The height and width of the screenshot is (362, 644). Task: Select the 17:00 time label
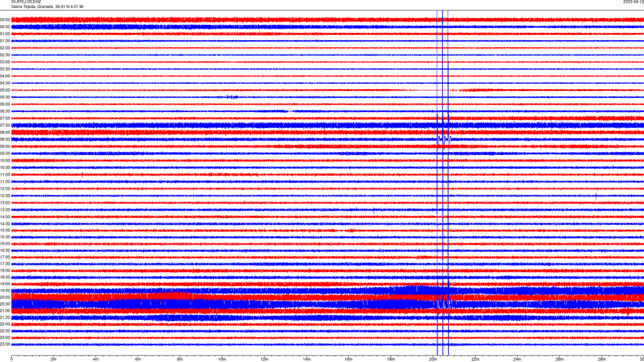[x=5, y=257]
